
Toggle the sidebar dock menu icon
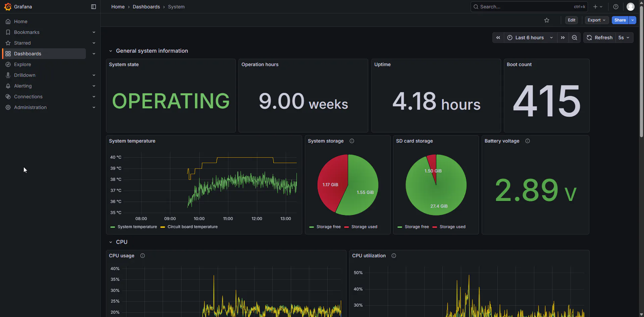94,7
